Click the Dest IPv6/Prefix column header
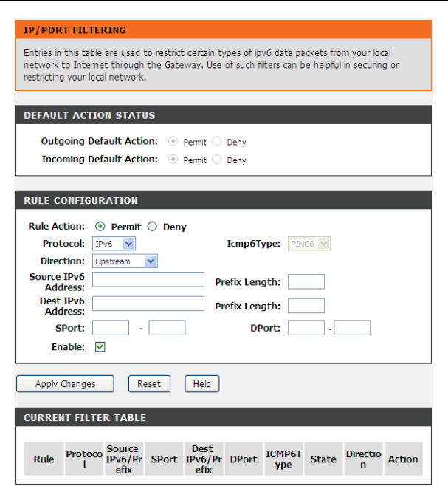Image resolution: width=448 pixels, height=486 pixels. pos(204,459)
